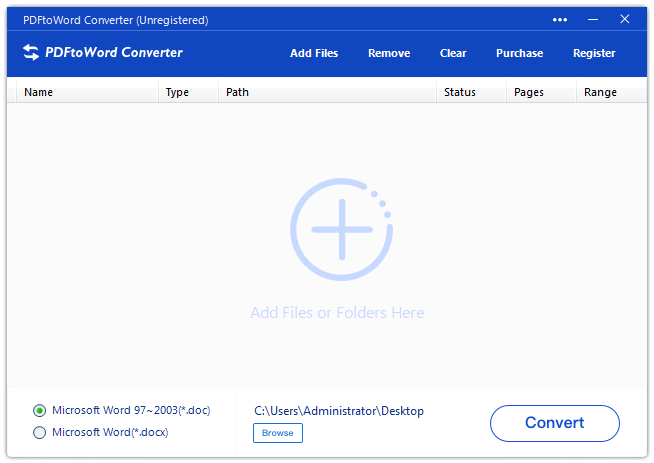Open the three-dots more options menu
654x463 pixels.
point(560,20)
